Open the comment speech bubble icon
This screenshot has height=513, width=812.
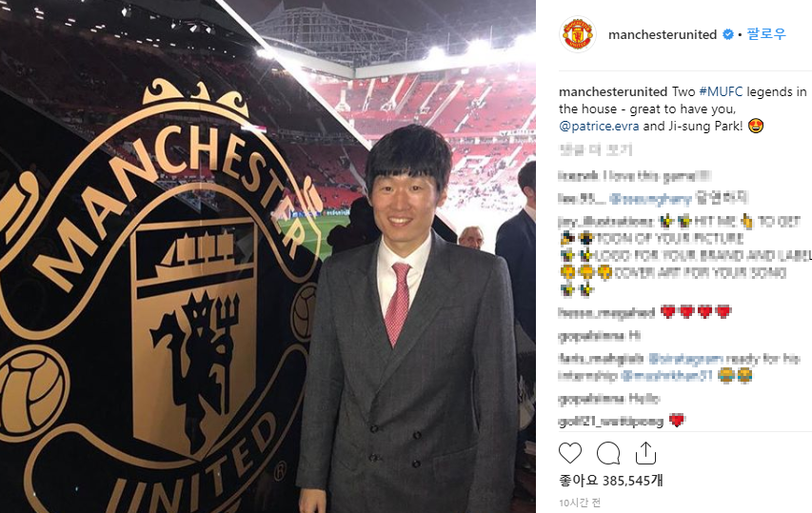(608, 453)
